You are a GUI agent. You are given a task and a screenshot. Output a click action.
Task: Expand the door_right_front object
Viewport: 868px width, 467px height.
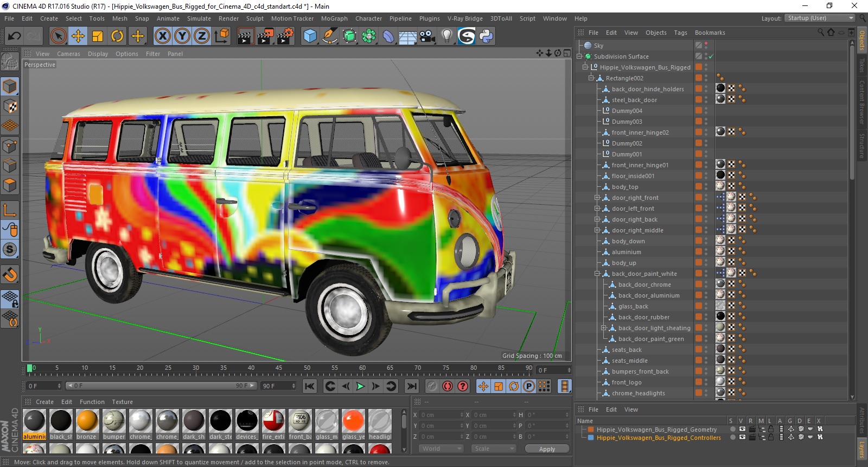(x=597, y=198)
